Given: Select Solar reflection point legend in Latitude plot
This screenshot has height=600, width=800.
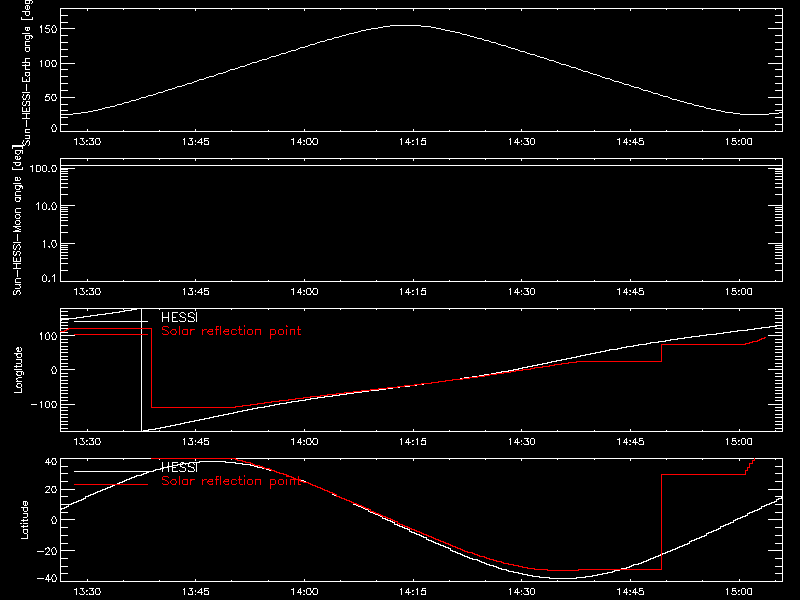Looking at the screenshot, I should 231,481.
